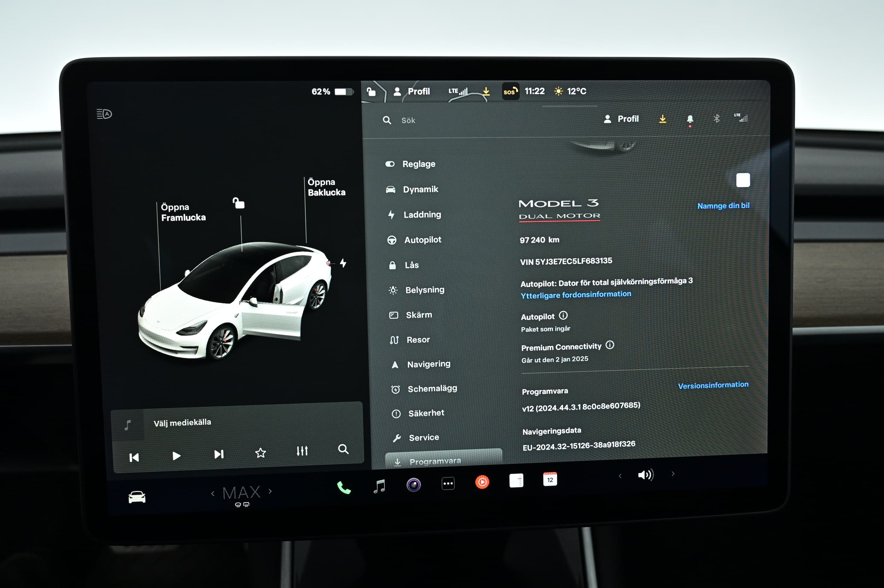Open Premium Connectivity info icon
This screenshot has height=588, width=884.
coord(610,345)
